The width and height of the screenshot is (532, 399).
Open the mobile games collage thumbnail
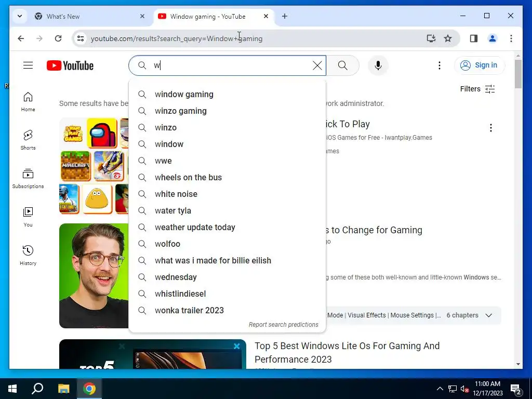pos(94,166)
